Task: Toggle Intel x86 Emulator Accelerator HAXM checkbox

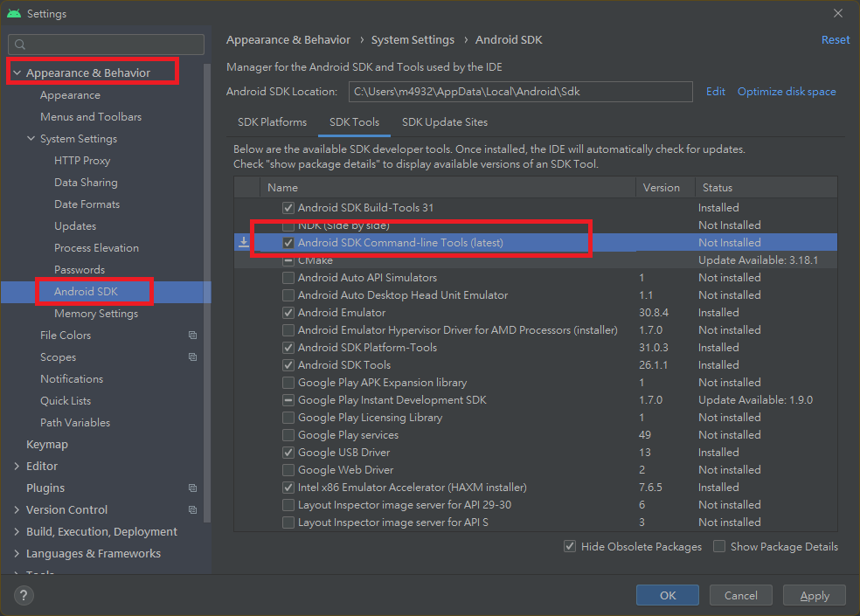Action: (288, 488)
